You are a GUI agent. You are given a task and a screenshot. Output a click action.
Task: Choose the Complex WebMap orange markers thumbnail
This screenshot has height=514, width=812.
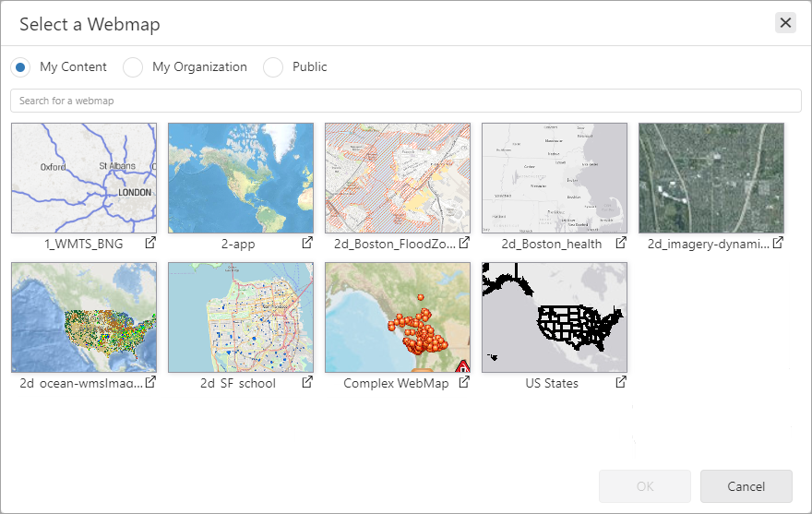[x=398, y=317]
